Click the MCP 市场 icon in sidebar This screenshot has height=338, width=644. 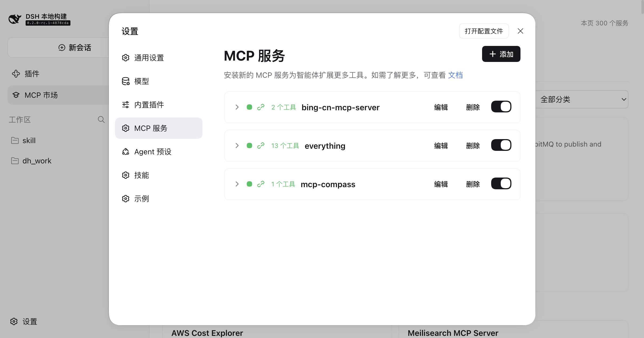[x=16, y=95]
